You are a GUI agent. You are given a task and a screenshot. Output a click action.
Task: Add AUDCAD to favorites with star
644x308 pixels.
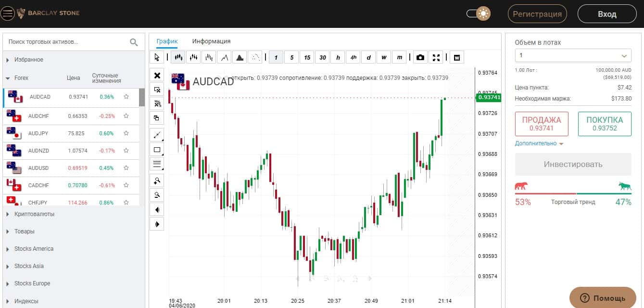[x=126, y=97]
